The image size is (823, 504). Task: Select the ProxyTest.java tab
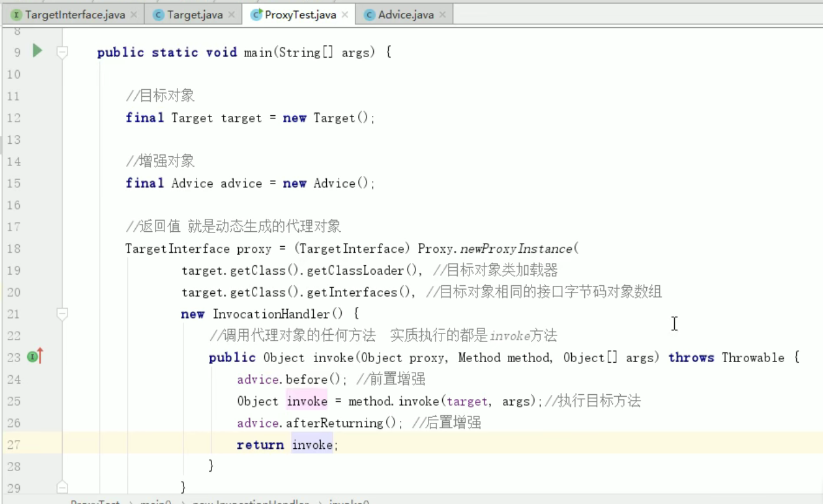[x=300, y=15]
